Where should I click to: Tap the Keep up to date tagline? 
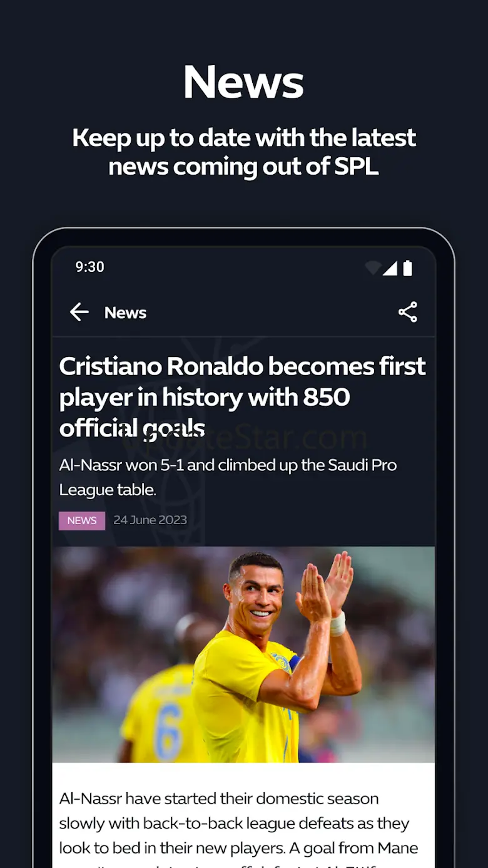point(243,152)
